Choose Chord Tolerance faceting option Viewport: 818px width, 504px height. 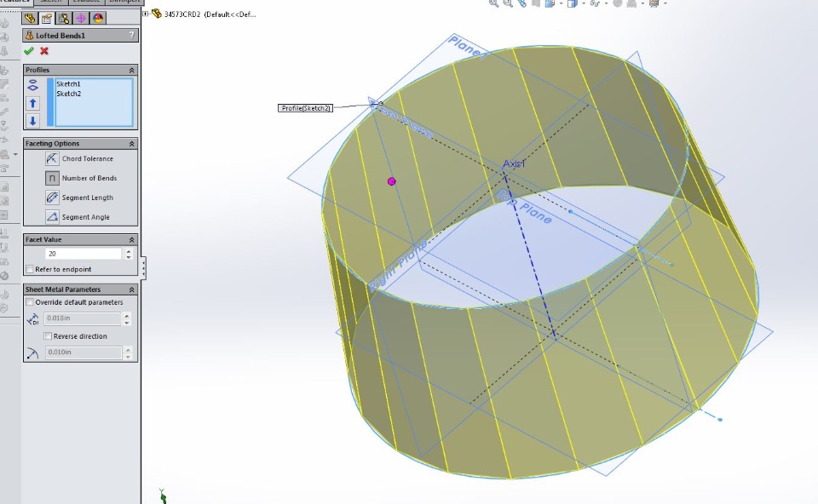pos(80,158)
